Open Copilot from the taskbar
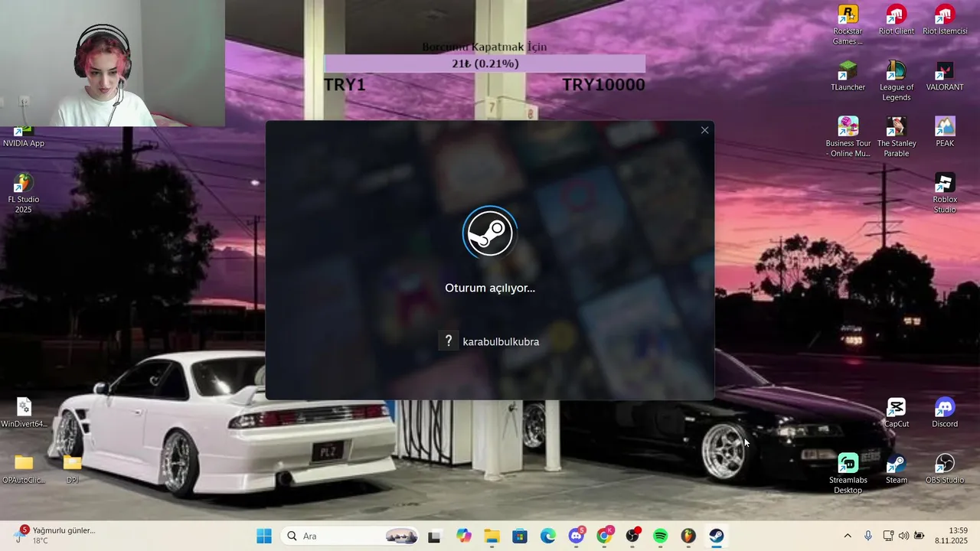 pos(464,536)
